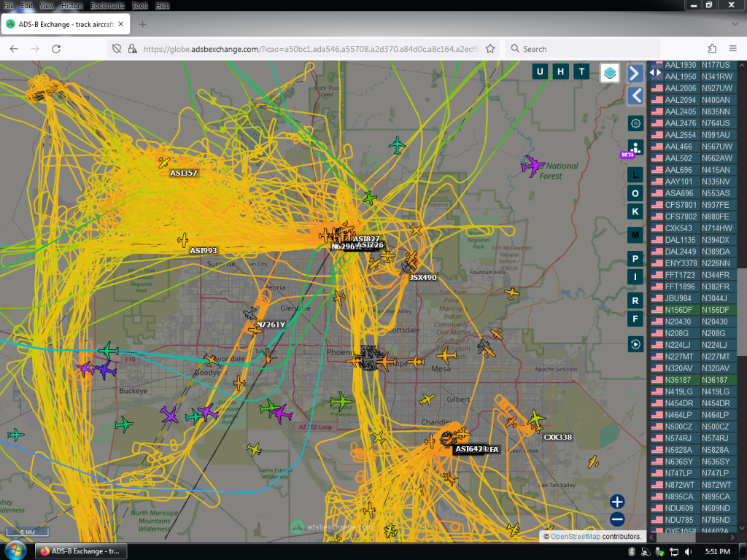List all tabs dropdown arrow

tap(735, 24)
